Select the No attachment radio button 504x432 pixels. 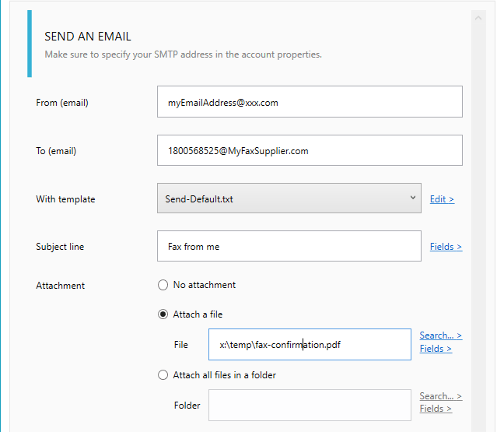click(x=163, y=285)
